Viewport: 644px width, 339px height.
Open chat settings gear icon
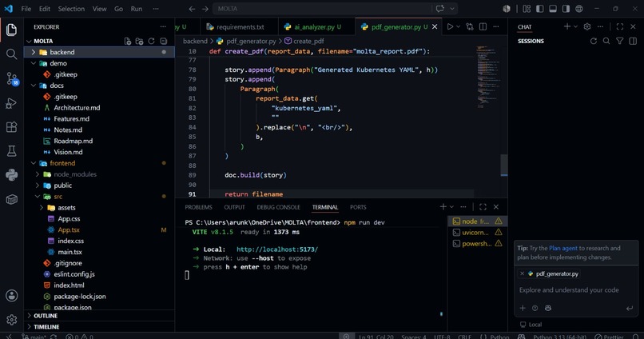pyautogui.click(x=587, y=26)
